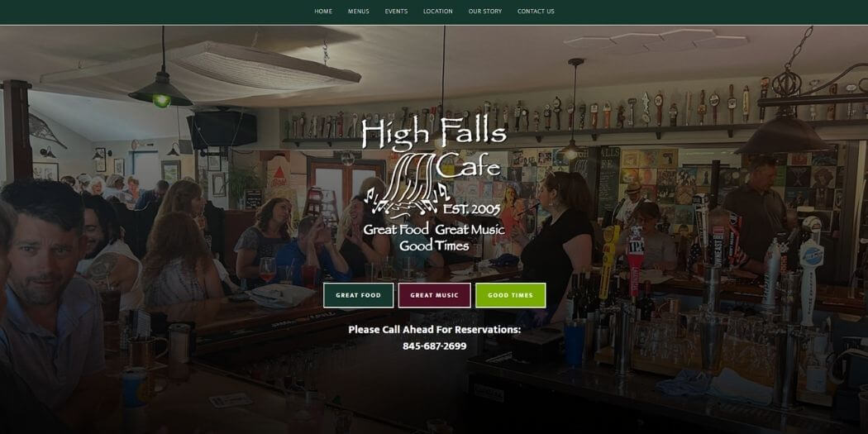Click the bright green GOOD TIMES button
Image resolution: width=868 pixels, height=434 pixels.
pos(510,296)
